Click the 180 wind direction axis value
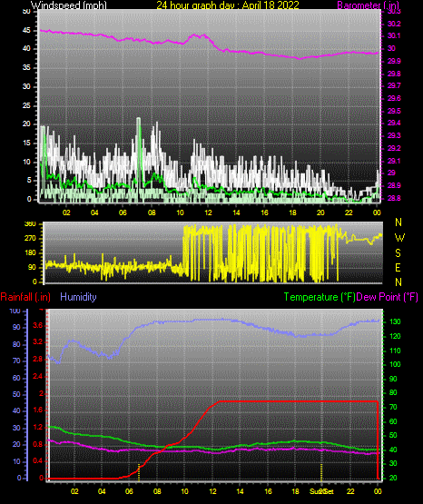The height and width of the screenshot is (504, 423). coord(30,253)
